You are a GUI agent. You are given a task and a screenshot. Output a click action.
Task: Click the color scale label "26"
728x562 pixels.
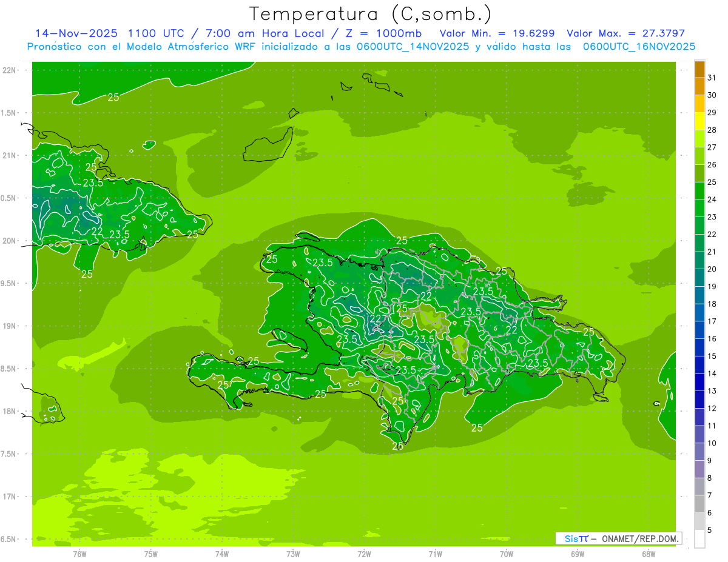pos(712,165)
